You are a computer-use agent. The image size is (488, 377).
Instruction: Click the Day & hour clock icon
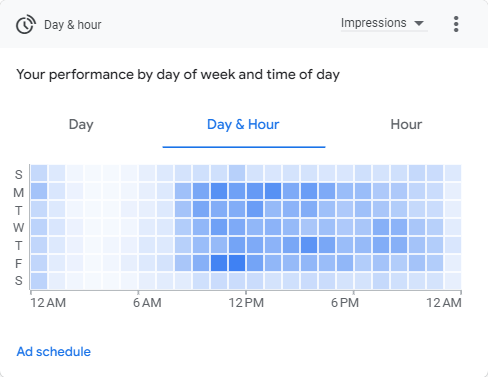click(26, 24)
